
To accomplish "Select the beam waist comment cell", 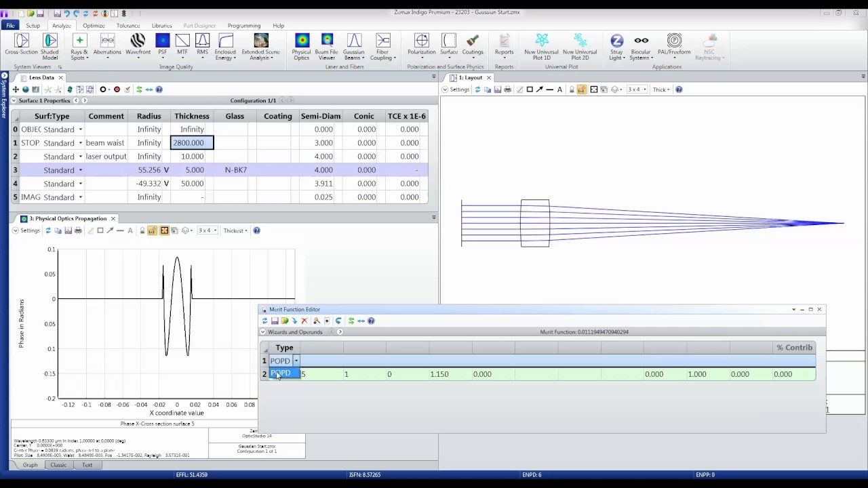I will (106, 143).
